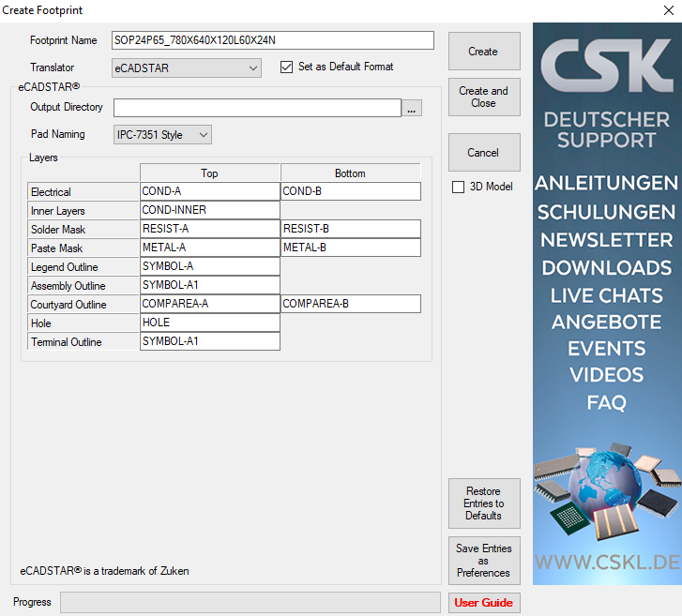Image resolution: width=682 pixels, height=616 pixels.
Task: Click the Inner Layers row label
Action: click(x=83, y=210)
